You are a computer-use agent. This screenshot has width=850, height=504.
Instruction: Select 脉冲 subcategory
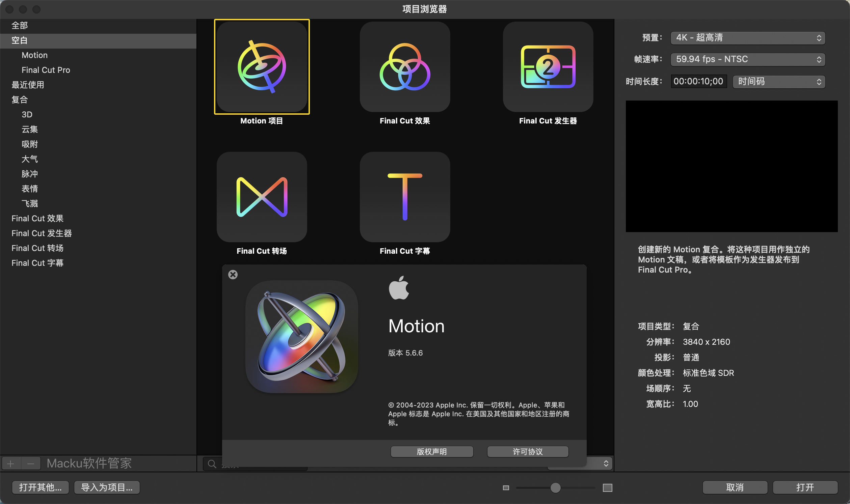click(x=98, y=174)
